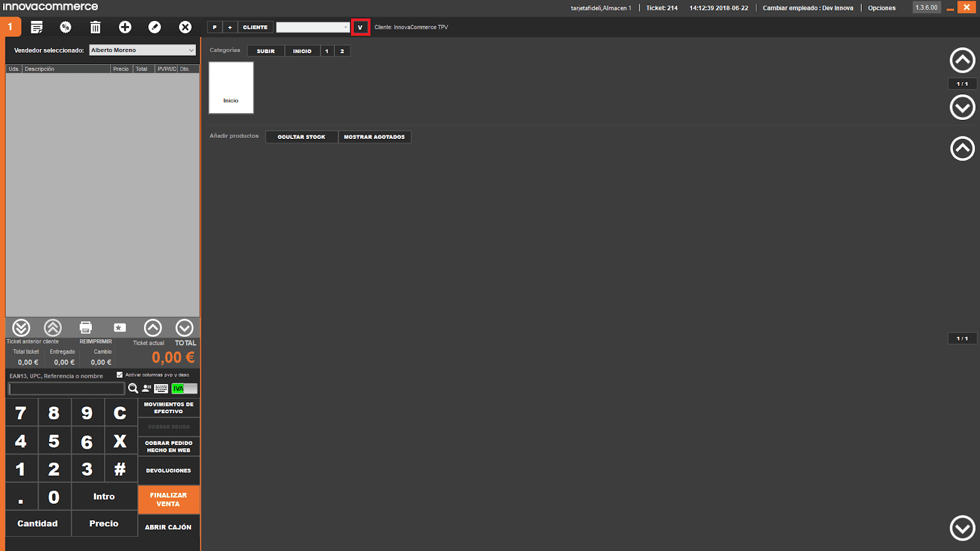The image size is (980, 551).
Task: Uncheck Activar columnas pvp y desc.
Action: click(119, 375)
